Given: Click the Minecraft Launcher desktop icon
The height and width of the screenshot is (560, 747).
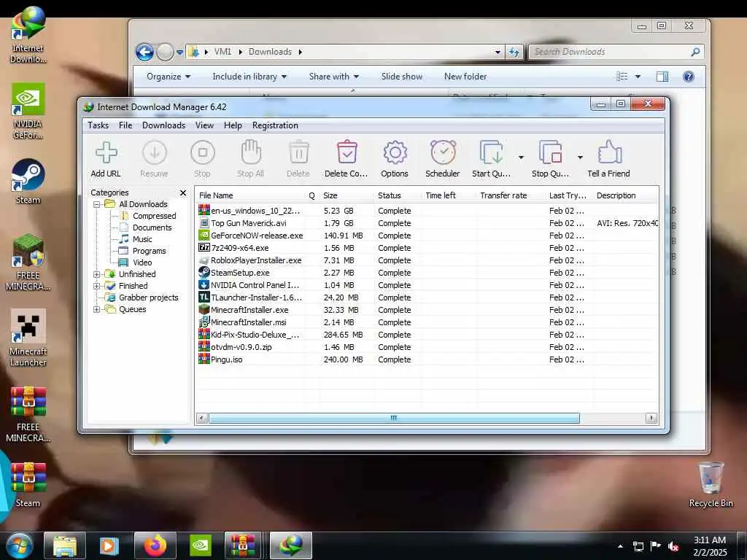Looking at the screenshot, I should (28, 338).
